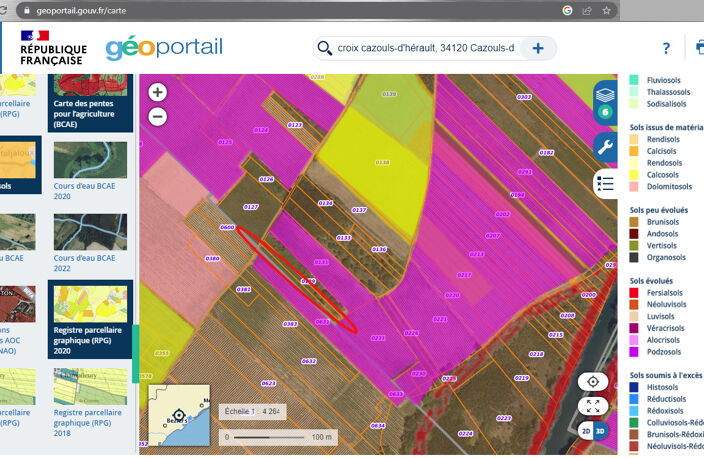Click the Google icon in address bar
Image resolution: width=704 pixels, height=458 pixels.
(x=568, y=10)
